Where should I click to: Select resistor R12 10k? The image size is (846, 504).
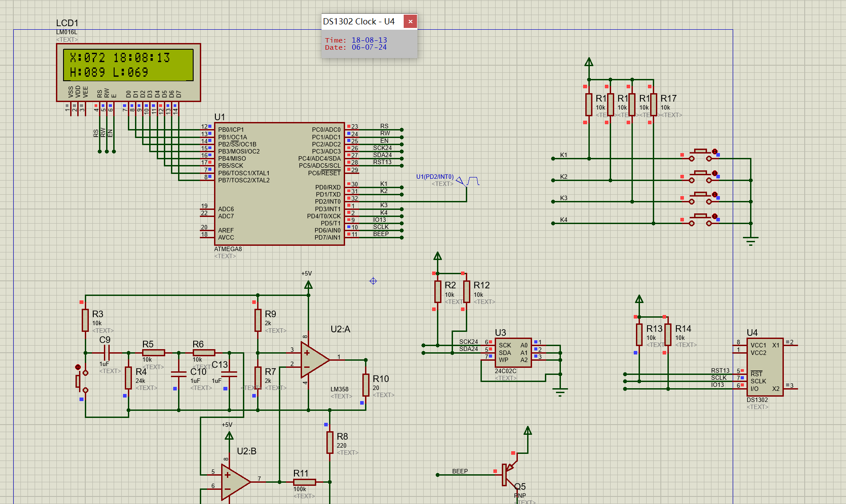[466, 291]
